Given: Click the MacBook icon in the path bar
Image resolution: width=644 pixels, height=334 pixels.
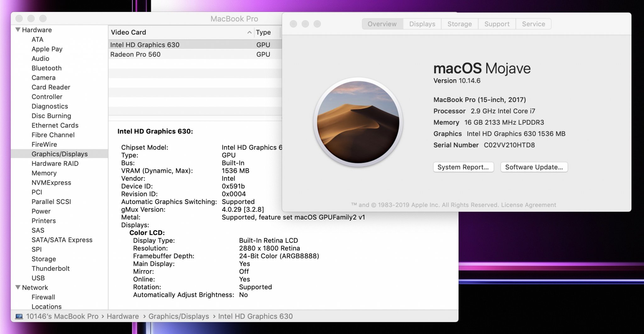Looking at the screenshot, I should [19, 316].
